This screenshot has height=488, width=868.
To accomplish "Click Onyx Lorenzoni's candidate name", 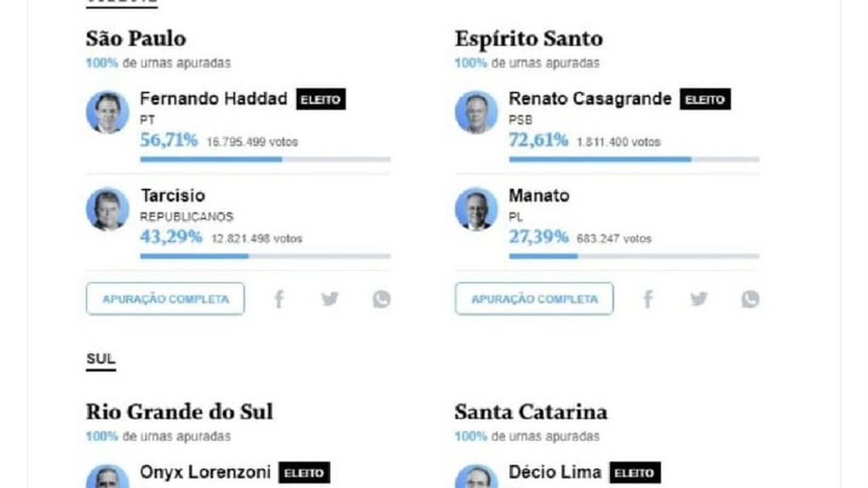I will click(205, 472).
